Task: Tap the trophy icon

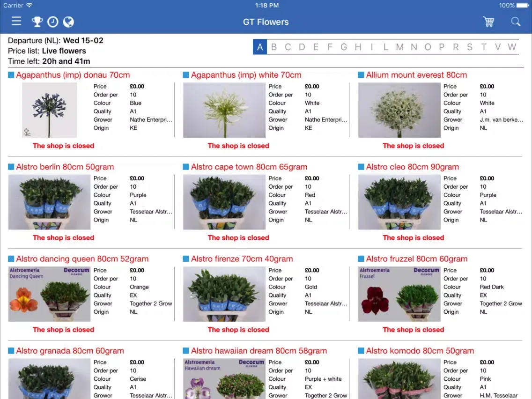Action: 37,22
